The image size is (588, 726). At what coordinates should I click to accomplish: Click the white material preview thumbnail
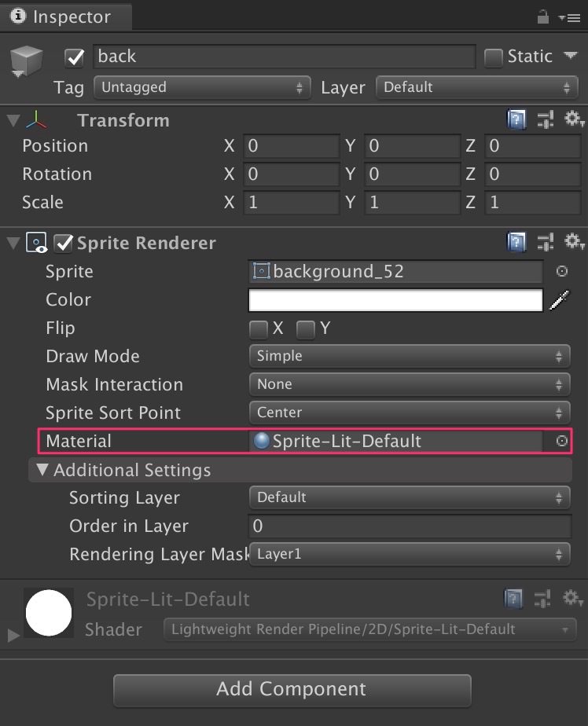point(49,613)
